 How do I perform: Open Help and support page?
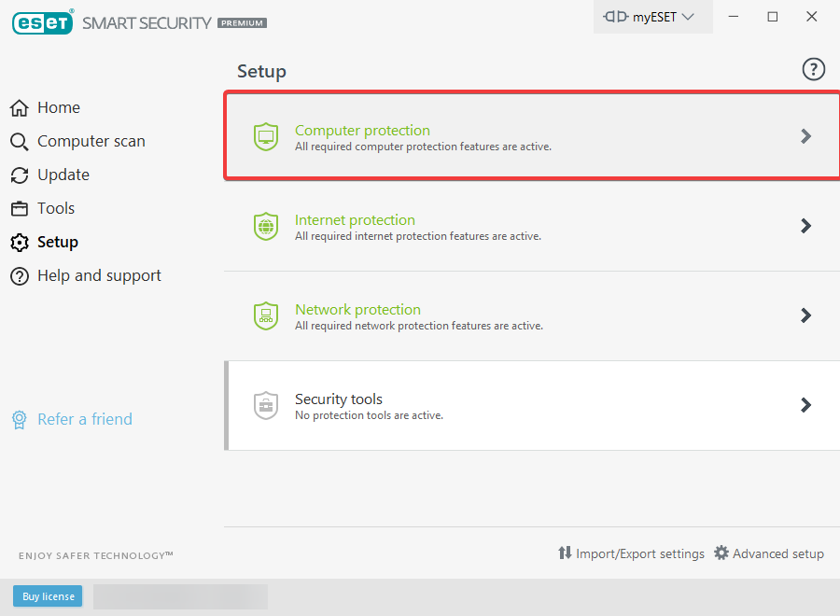(98, 276)
